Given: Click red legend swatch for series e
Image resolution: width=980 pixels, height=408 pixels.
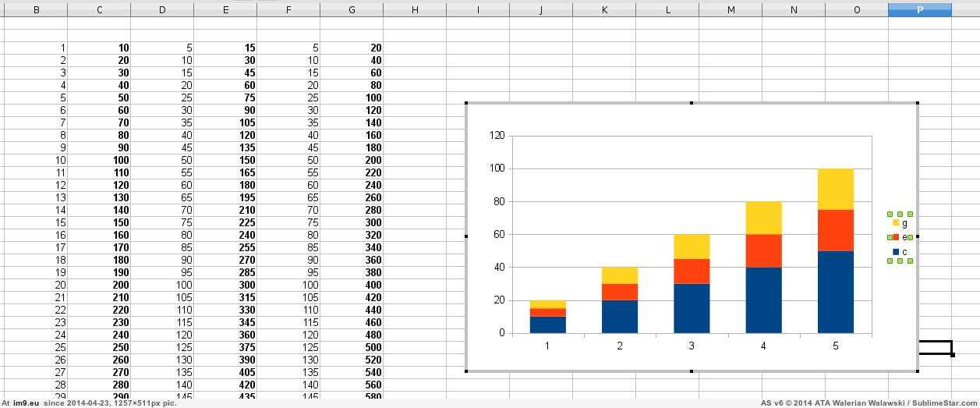Looking at the screenshot, I should (896, 237).
